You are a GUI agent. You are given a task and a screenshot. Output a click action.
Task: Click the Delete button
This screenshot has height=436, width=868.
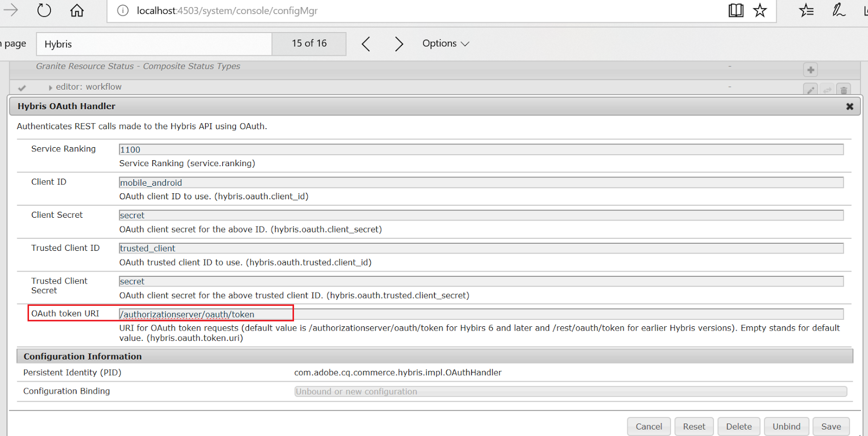coord(739,426)
